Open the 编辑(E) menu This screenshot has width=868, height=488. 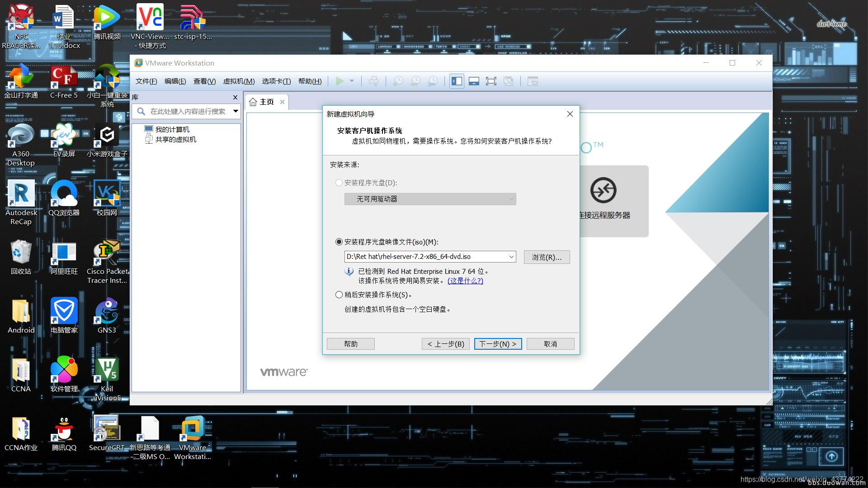coord(175,81)
